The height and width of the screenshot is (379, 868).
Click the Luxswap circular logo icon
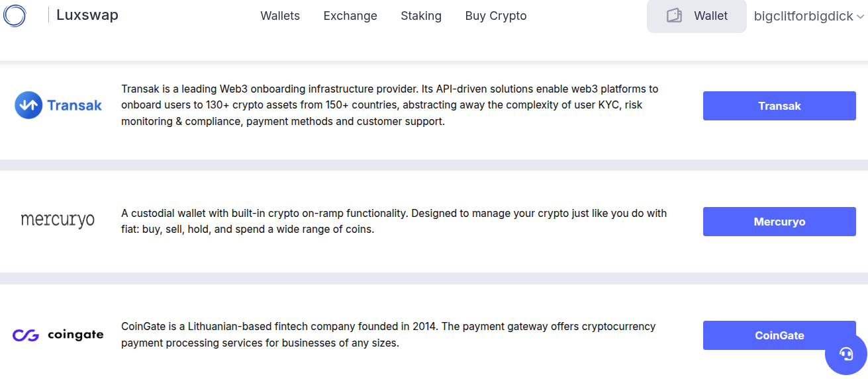click(15, 15)
